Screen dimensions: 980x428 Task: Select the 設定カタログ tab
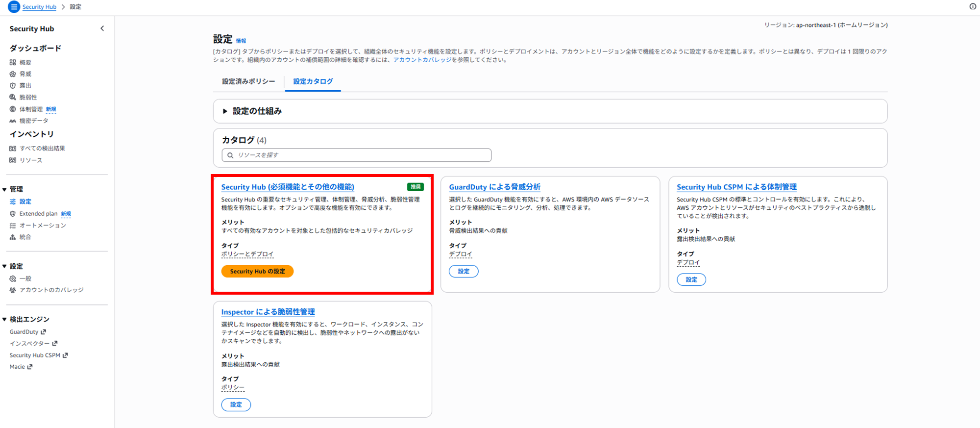click(313, 81)
